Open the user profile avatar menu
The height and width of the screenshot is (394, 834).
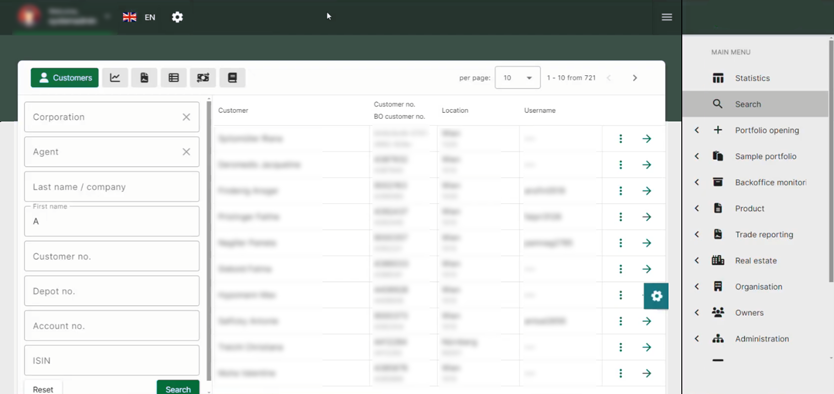28,16
